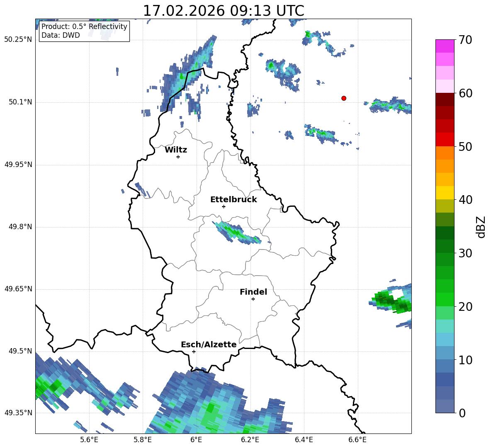Click the Esch/Alzette city label
491x448 pixels.
click(209, 344)
